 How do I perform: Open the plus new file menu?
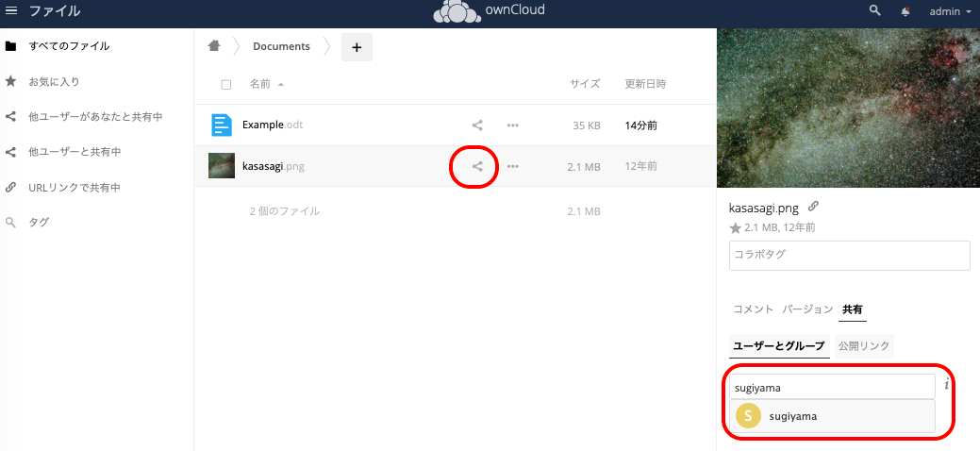coord(357,46)
